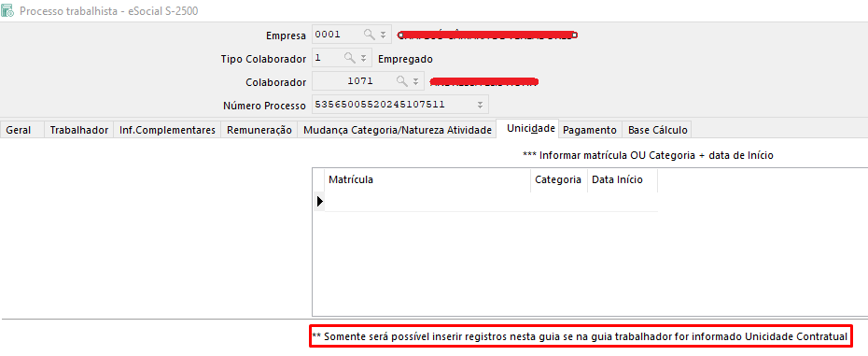Expand the Tipo Colaborador dropdown arrow
Image resolution: width=868 pixels, height=356 pixels.
tap(363, 58)
